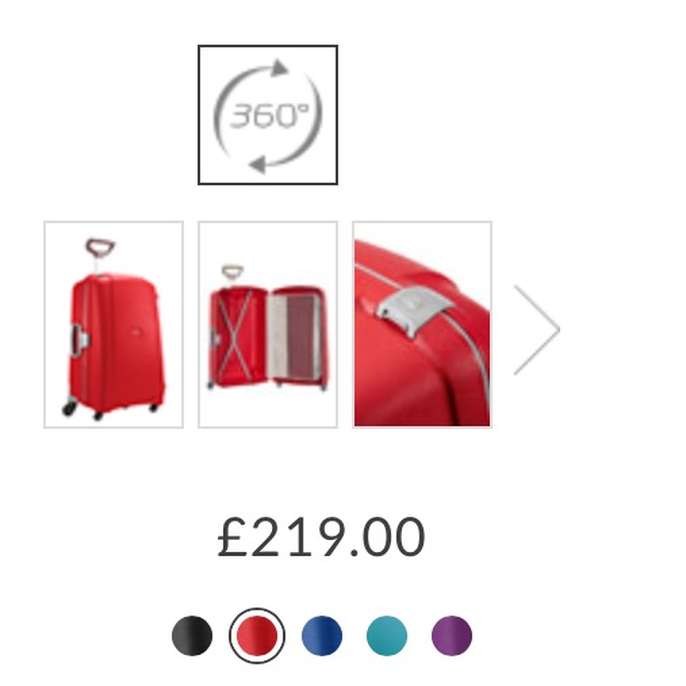Viewport: 686px width, 686px height.
Task: Switch suitcase colour to purple circle
Action: (x=452, y=636)
